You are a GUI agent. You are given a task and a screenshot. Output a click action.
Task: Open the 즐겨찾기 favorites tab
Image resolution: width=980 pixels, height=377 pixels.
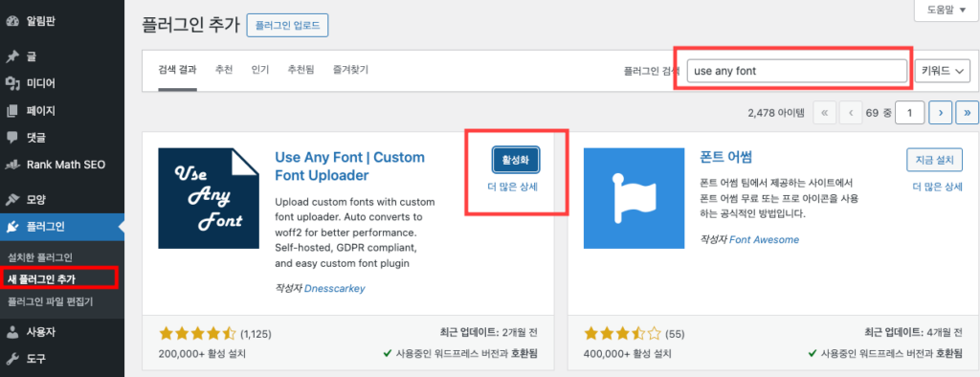tap(350, 70)
